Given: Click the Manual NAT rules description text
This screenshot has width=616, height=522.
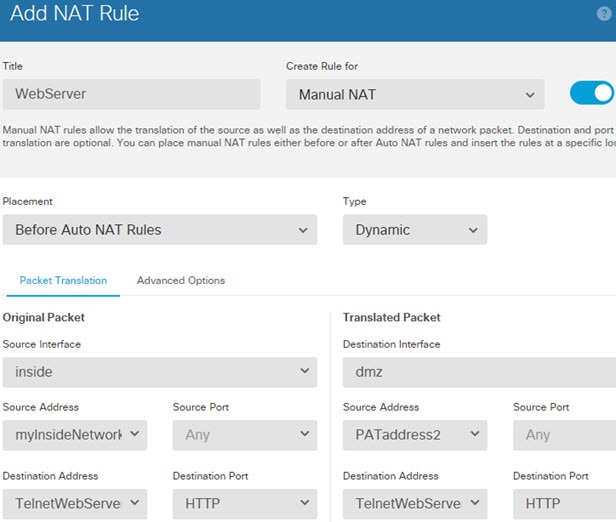Looking at the screenshot, I should tap(309, 136).
